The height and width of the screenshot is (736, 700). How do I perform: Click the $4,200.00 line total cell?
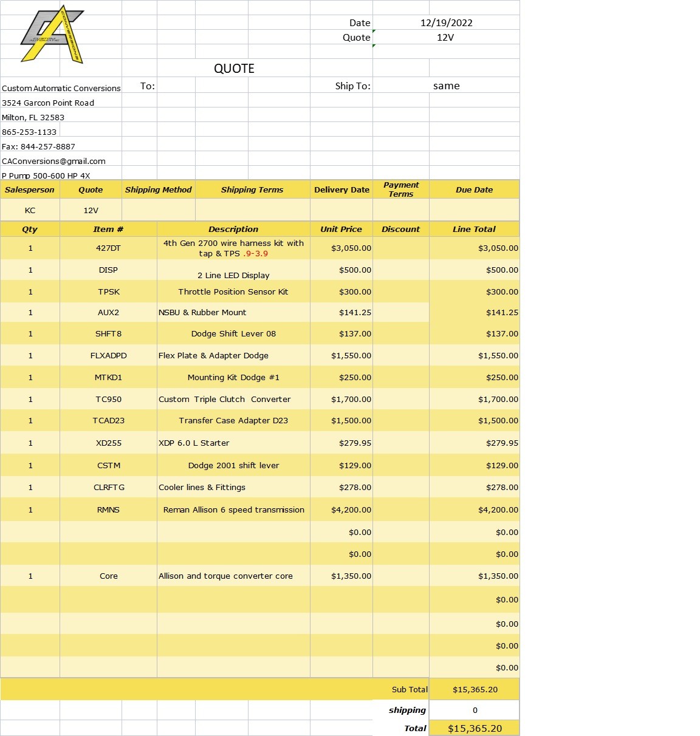pyautogui.click(x=474, y=509)
